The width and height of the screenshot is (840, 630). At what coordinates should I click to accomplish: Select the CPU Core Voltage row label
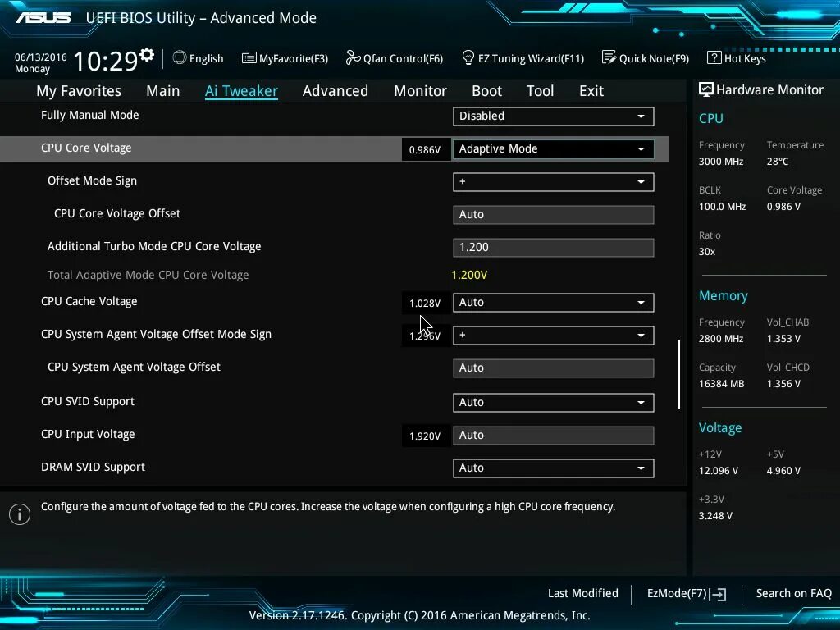click(x=86, y=148)
